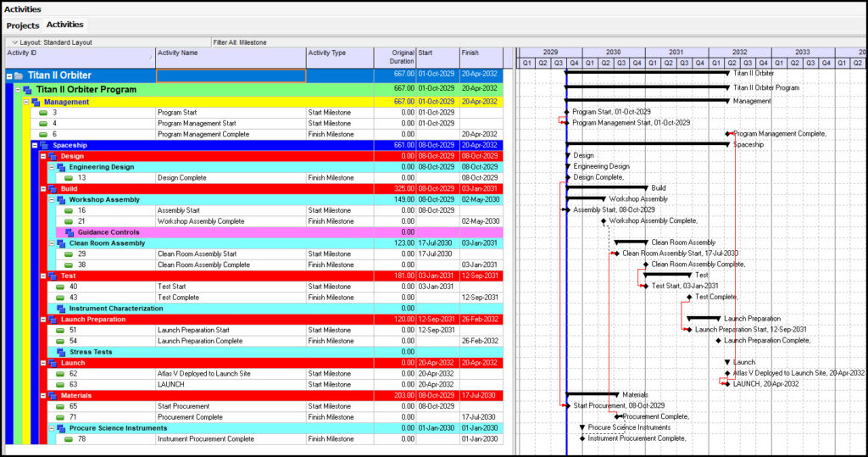Collapse the Spaceship WBS band
868x457 pixels.
click(34, 145)
